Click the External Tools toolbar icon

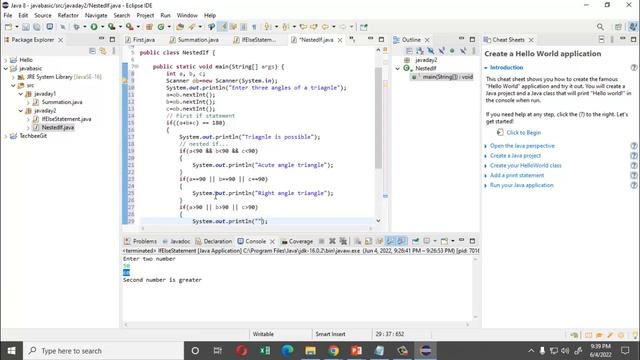click(x=129, y=27)
